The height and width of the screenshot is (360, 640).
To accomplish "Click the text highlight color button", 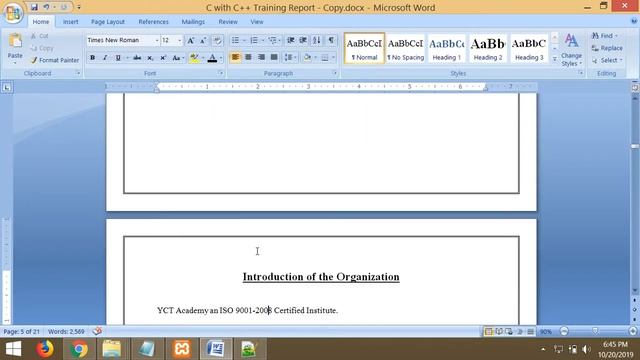I will [195, 58].
